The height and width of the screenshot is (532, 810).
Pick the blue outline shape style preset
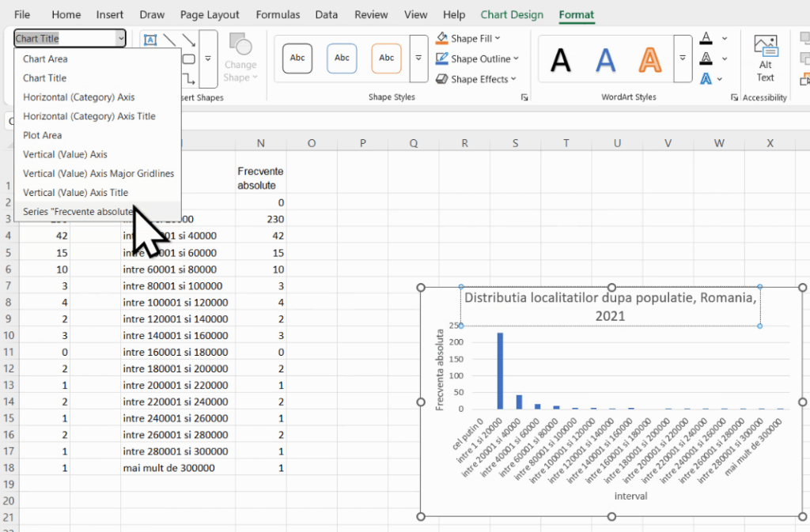[x=342, y=58]
